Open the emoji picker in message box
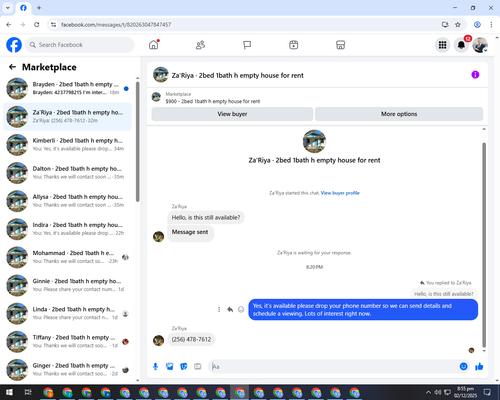The height and width of the screenshot is (400, 500). click(x=463, y=367)
